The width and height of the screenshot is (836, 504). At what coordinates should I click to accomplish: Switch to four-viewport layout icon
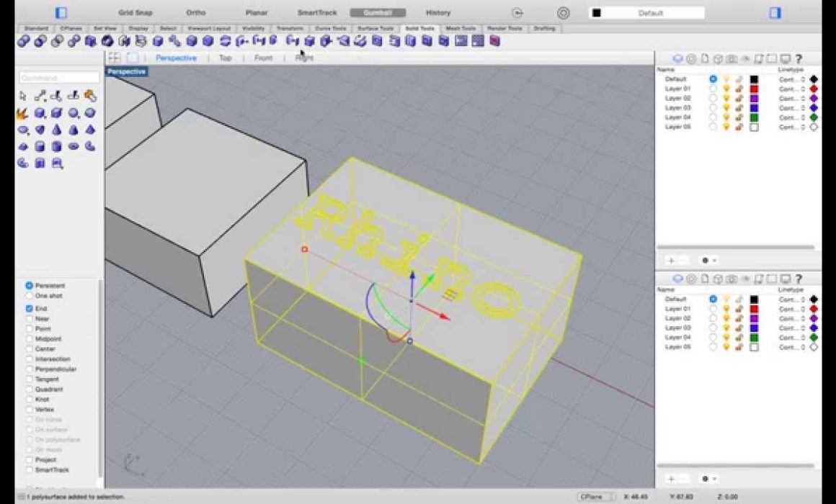pos(114,58)
